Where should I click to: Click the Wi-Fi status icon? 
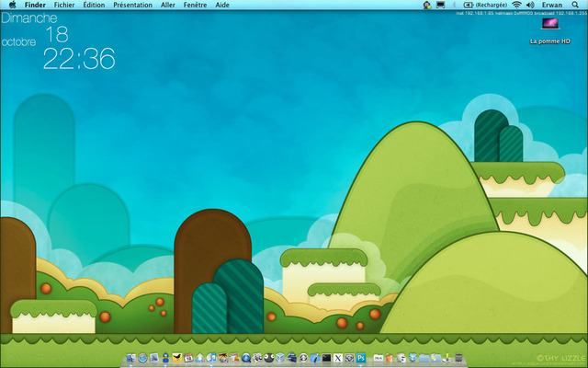click(516, 5)
